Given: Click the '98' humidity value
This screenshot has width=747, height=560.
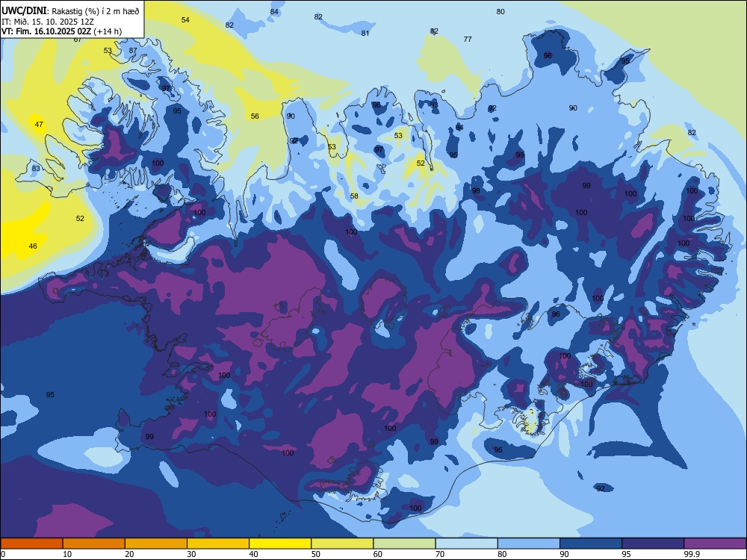Looking at the screenshot, I should point(476,190).
